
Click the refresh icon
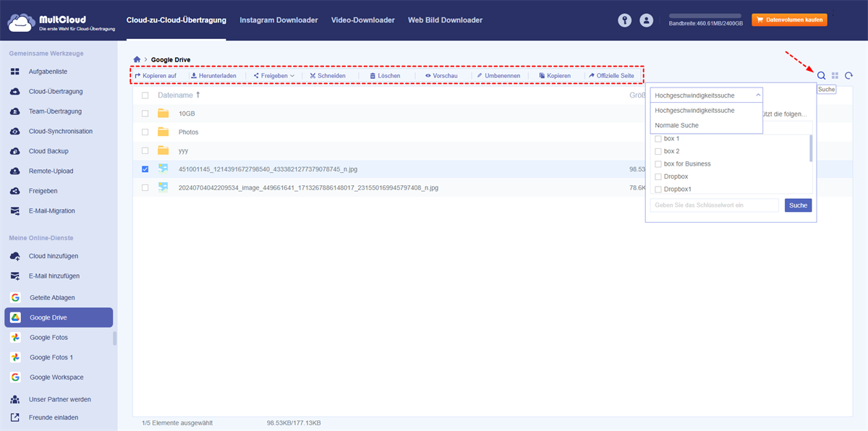[849, 75]
